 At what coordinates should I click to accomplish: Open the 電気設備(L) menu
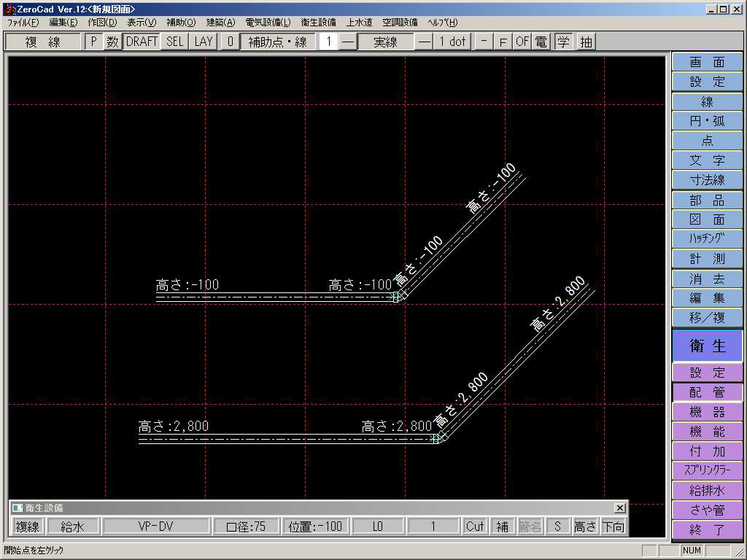(268, 23)
